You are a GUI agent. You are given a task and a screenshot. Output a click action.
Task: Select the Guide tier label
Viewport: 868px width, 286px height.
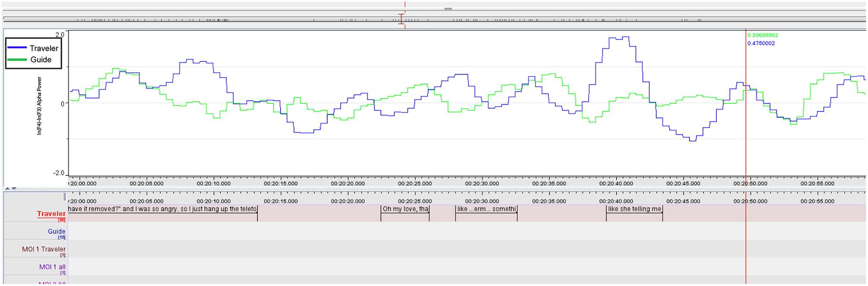[56, 231]
